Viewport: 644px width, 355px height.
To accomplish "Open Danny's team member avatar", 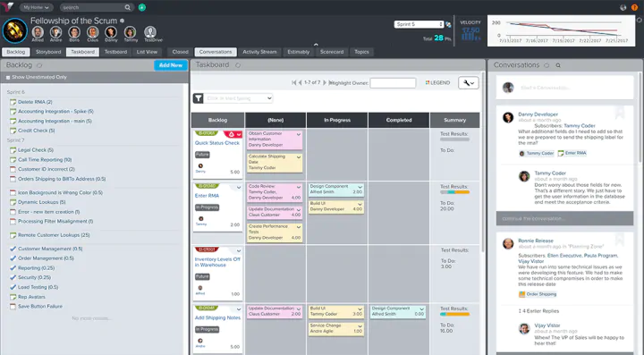I will (111, 32).
